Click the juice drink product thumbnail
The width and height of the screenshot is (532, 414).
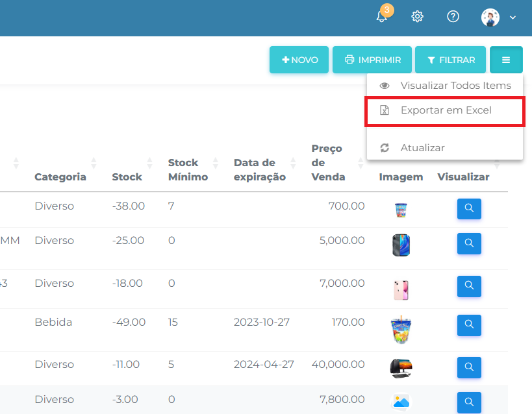[401, 330]
